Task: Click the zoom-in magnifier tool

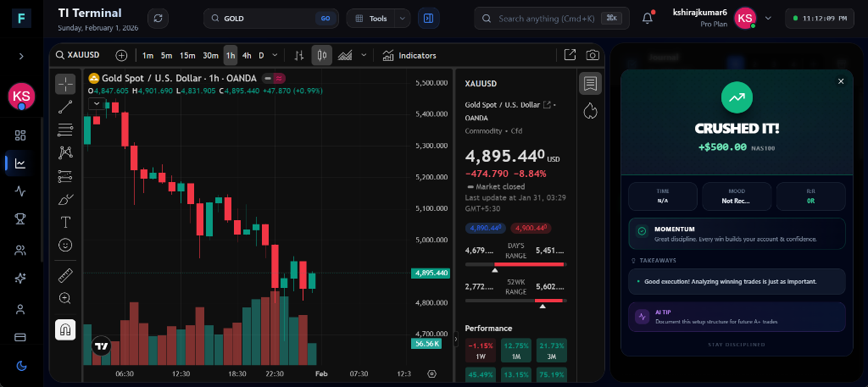Action: click(65, 298)
